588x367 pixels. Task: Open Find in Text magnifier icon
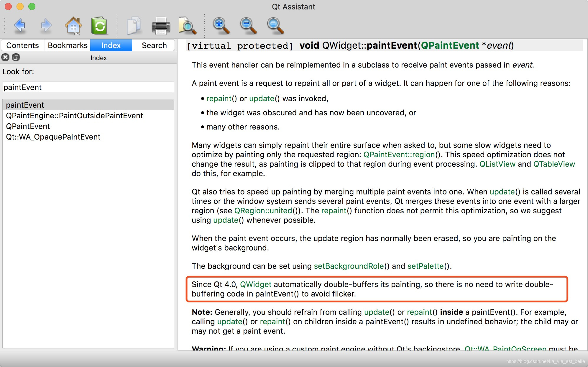188,26
